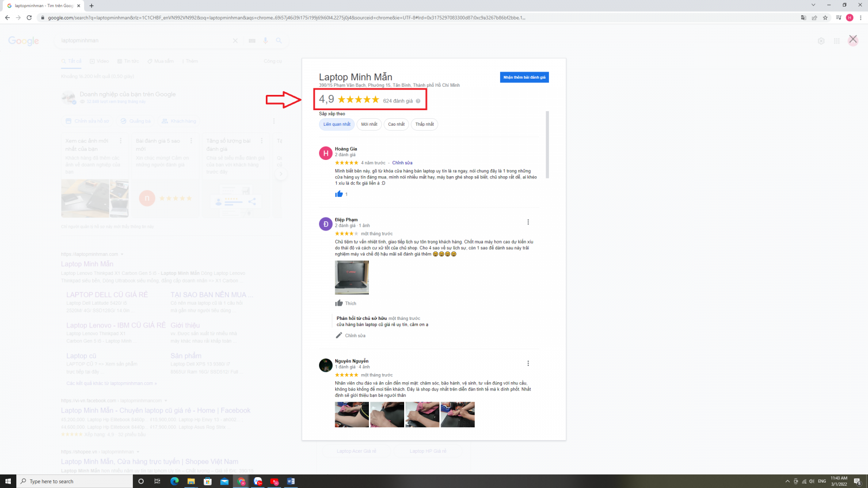The width and height of the screenshot is (868, 488).
Task: Reload the page with the refresh icon
Action: [x=29, y=17]
